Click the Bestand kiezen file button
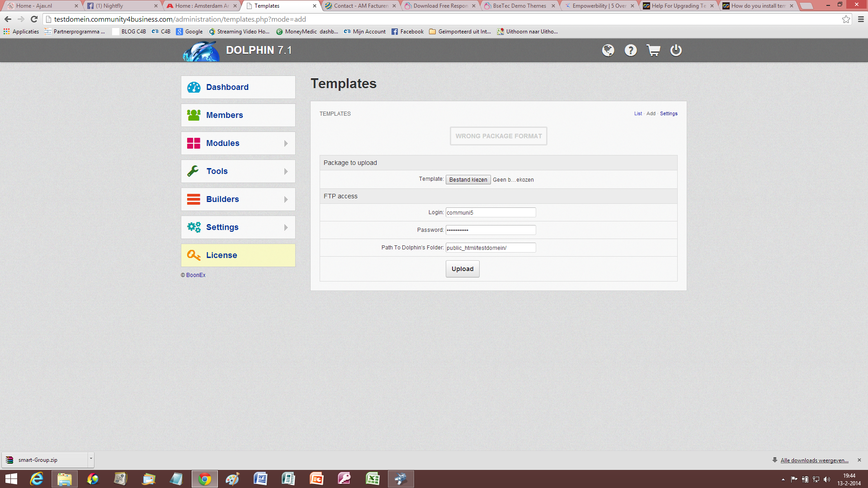This screenshot has height=488, width=868. [x=468, y=180]
